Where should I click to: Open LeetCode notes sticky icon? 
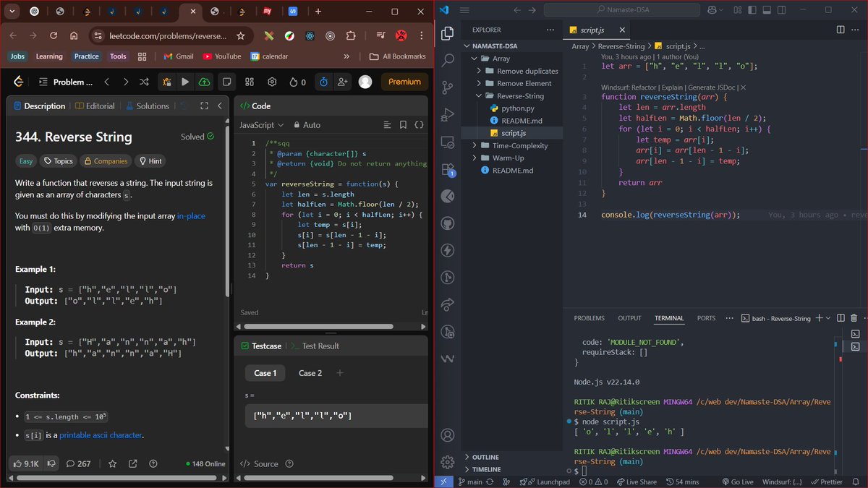coord(227,82)
